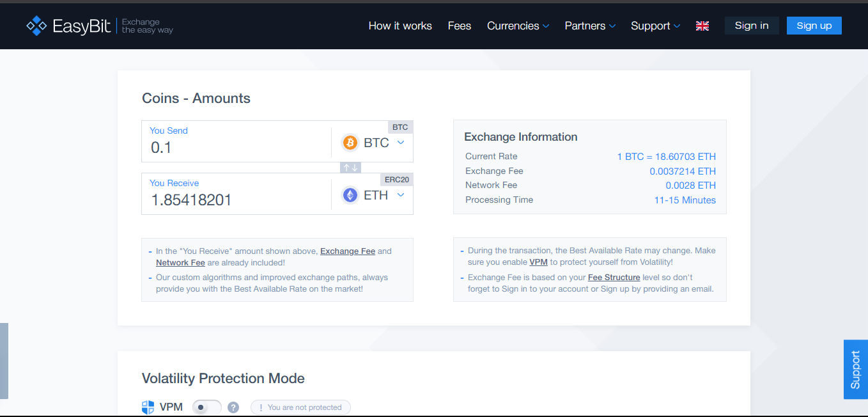The image size is (868, 417).
Task: Click the VPM shield icon
Action: [x=148, y=407]
